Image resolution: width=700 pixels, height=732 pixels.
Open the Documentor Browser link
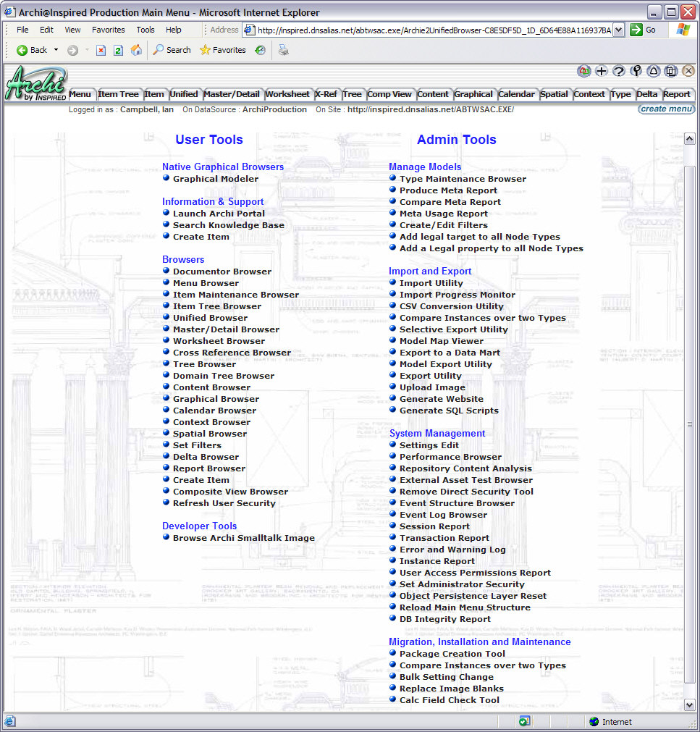222,272
